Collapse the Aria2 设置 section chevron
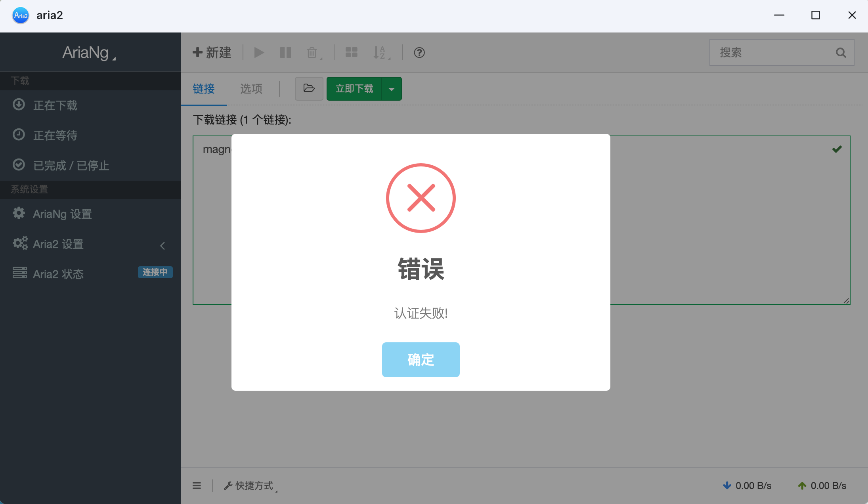Image resolution: width=868 pixels, height=504 pixels. point(163,246)
